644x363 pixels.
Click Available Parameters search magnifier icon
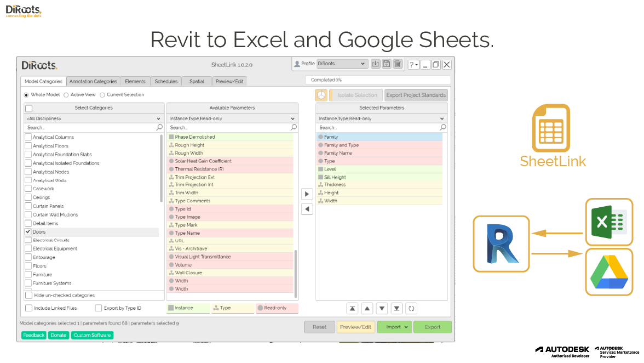pyautogui.click(x=294, y=127)
